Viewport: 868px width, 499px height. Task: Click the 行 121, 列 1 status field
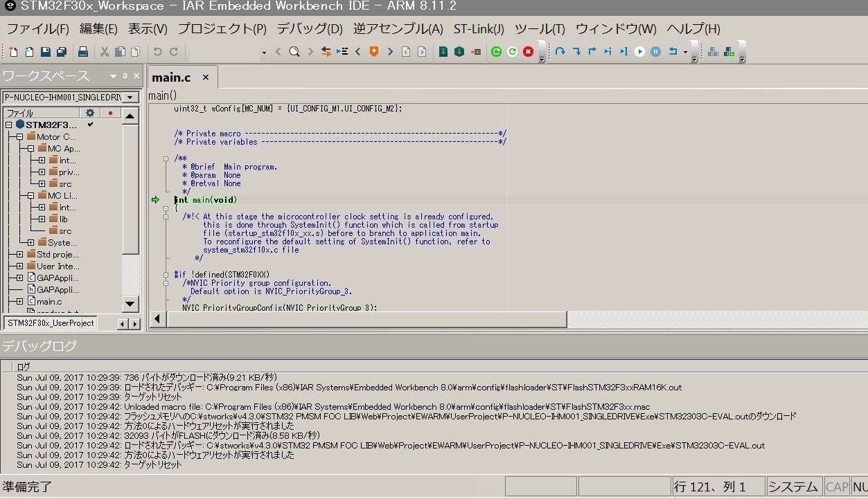coord(718,487)
